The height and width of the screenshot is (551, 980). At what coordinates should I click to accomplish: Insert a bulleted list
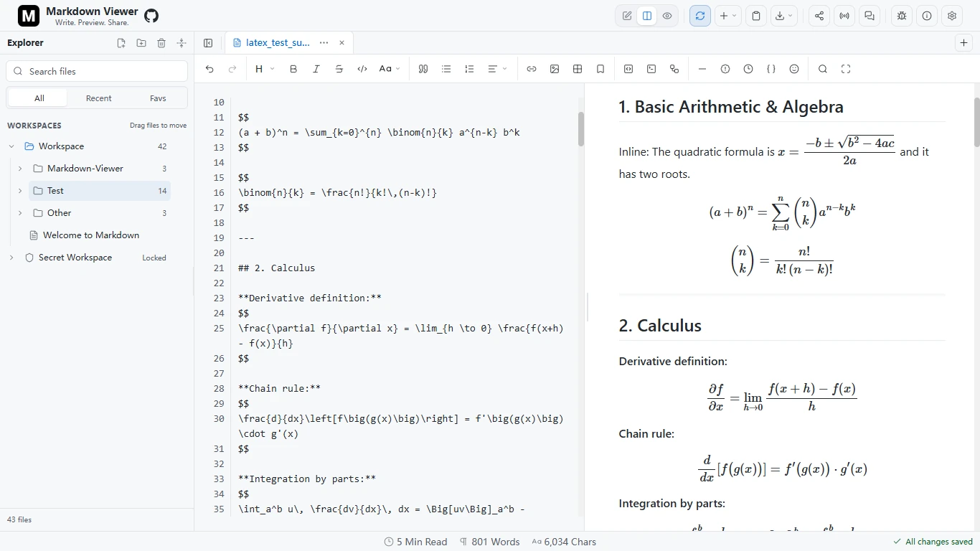446,69
